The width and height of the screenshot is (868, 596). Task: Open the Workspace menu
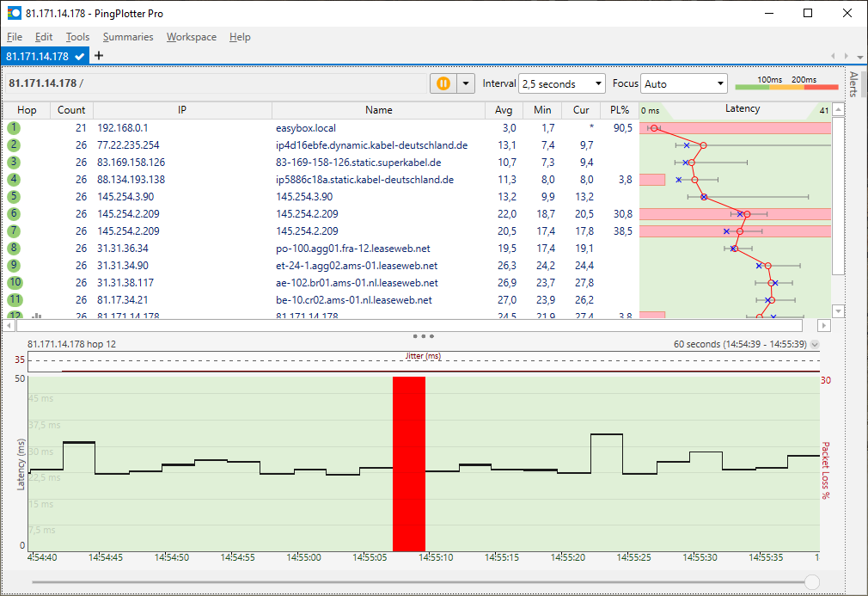tap(191, 37)
